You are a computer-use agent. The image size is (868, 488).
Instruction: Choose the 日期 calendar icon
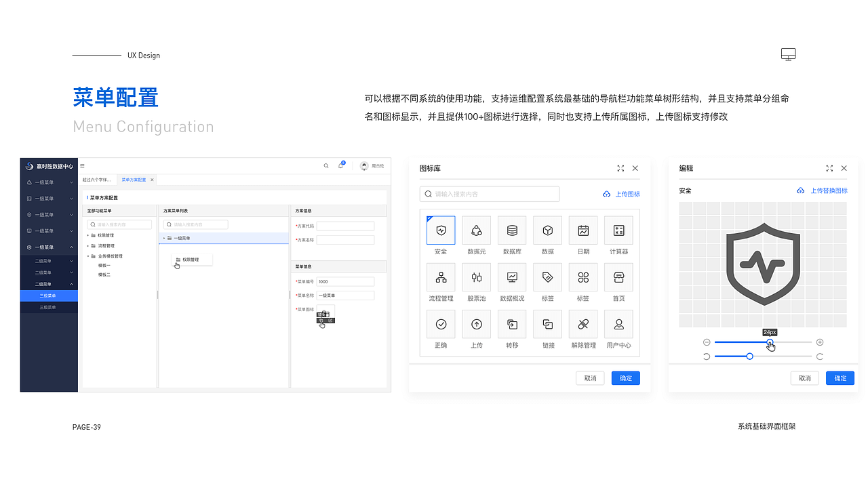tap(583, 230)
